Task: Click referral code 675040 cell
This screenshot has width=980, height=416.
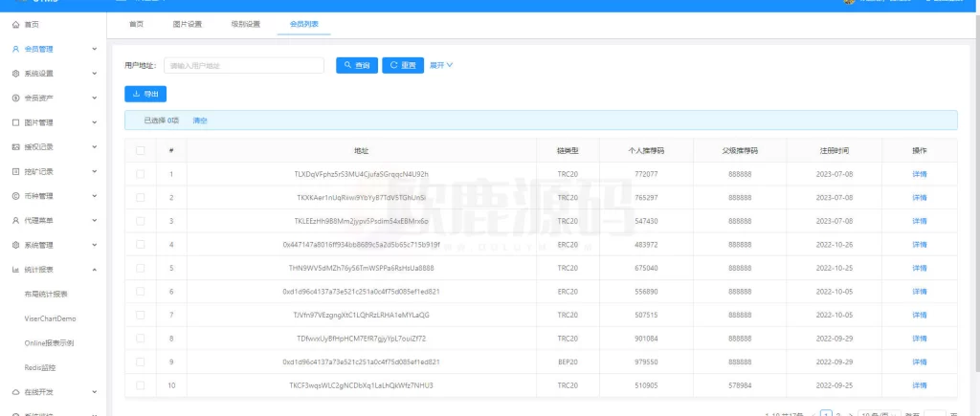Action: click(x=646, y=268)
